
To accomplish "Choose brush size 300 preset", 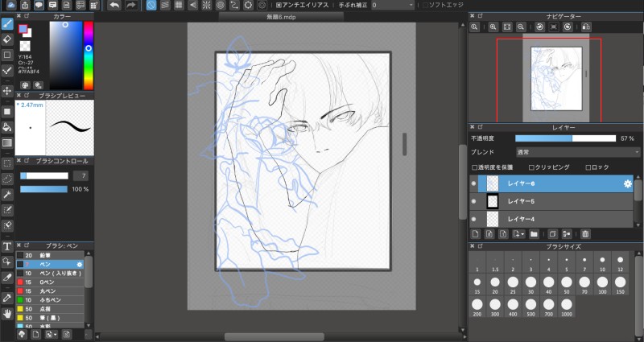I will pyautogui.click(x=495, y=307).
